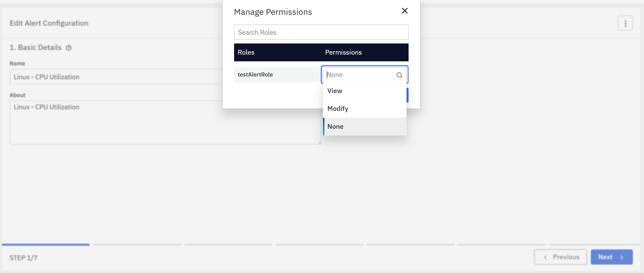The height and width of the screenshot is (273, 644).
Task: Focus the permission combo box for testAlertRole
Action: pos(360,75)
